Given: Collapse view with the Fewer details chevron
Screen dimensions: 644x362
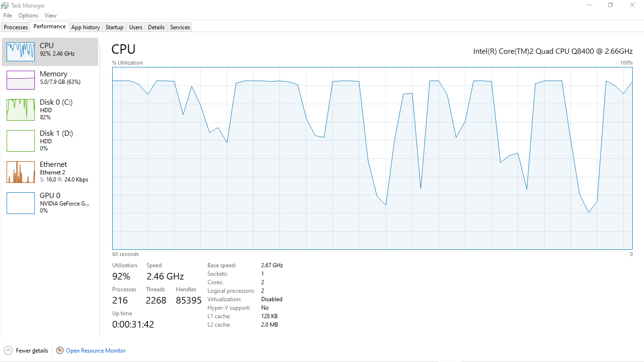Looking at the screenshot, I should (8, 350).
